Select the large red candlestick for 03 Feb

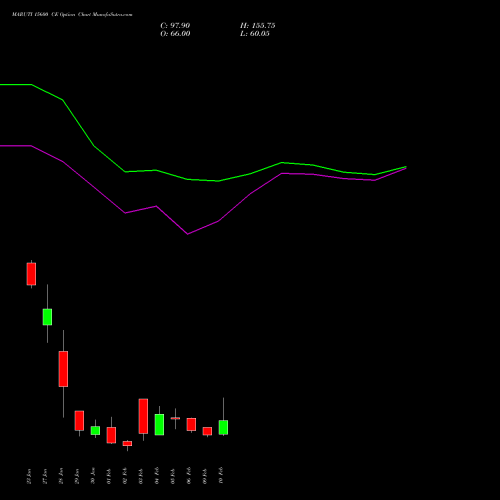tap(143, 416)
